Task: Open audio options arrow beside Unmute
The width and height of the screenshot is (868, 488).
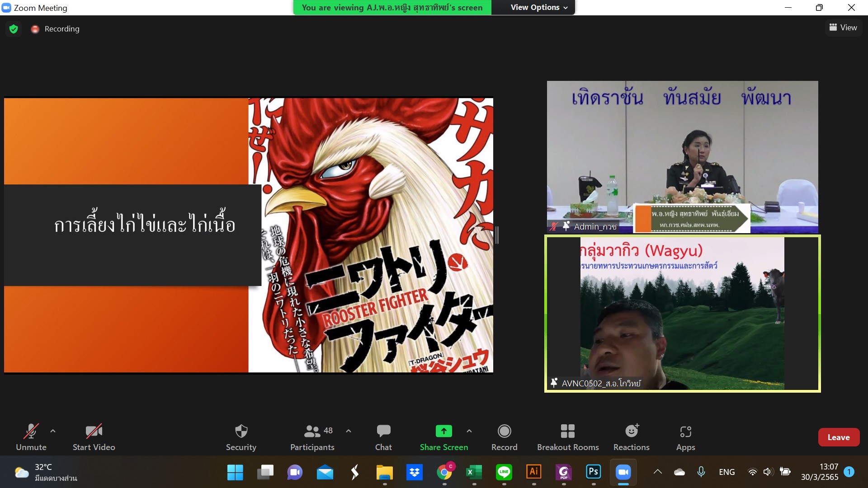Action: tap(53, 431)
